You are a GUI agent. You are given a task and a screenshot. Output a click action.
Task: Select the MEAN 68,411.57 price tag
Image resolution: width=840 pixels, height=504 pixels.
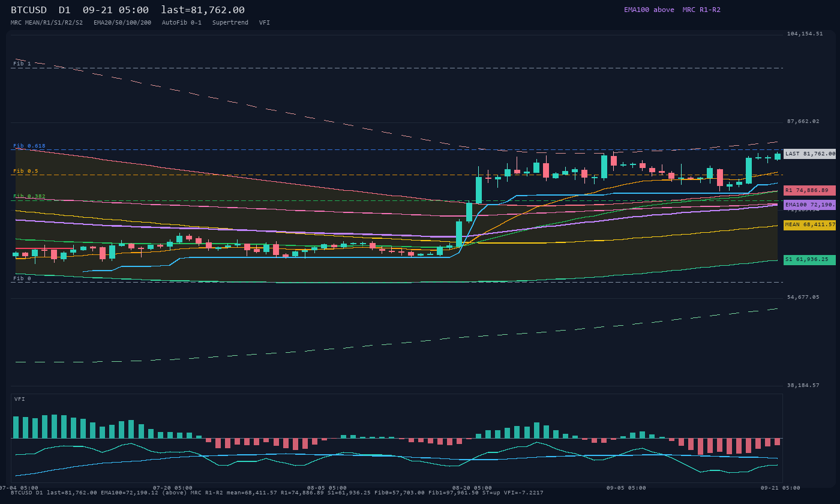coord(809,225)
